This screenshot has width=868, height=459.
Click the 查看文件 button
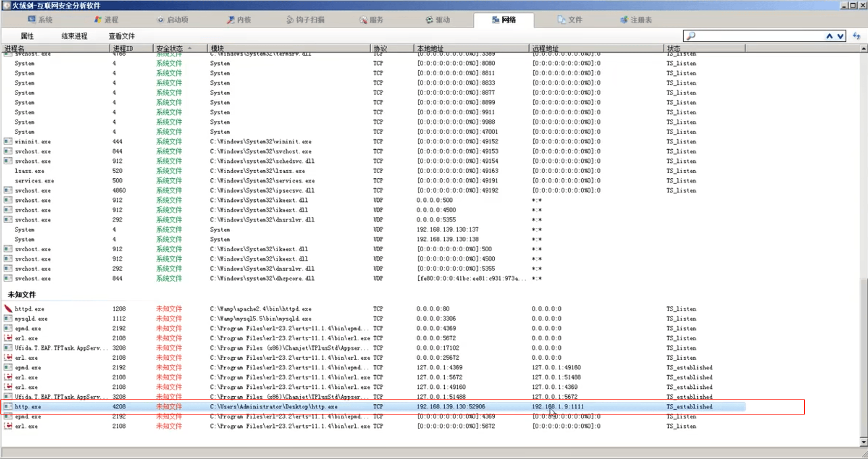pos(122,36)
